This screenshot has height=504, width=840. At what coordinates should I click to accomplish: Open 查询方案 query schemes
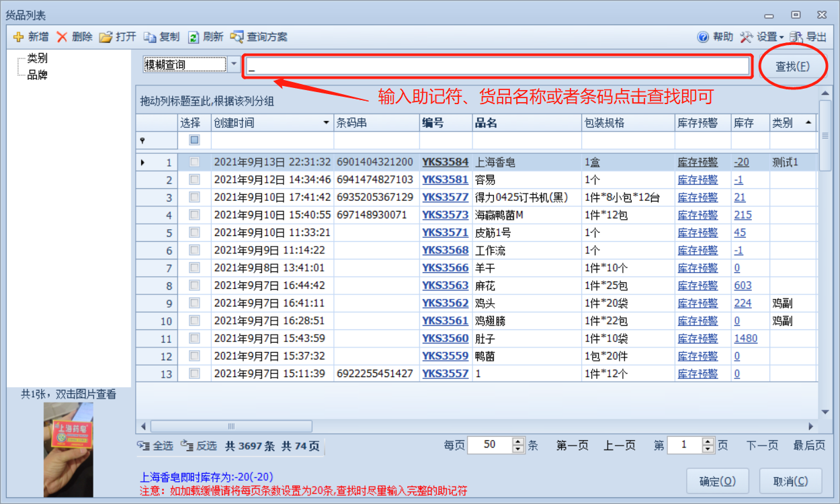tap(259, 37)
